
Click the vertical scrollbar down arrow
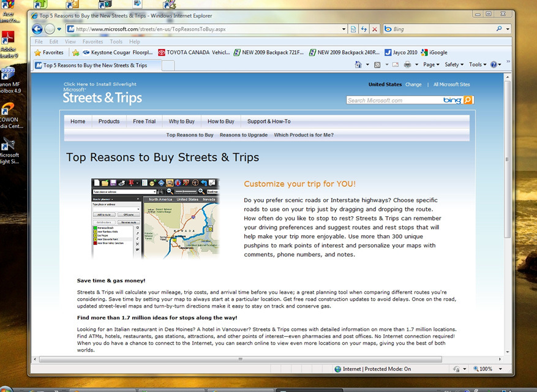pos(508,352)
